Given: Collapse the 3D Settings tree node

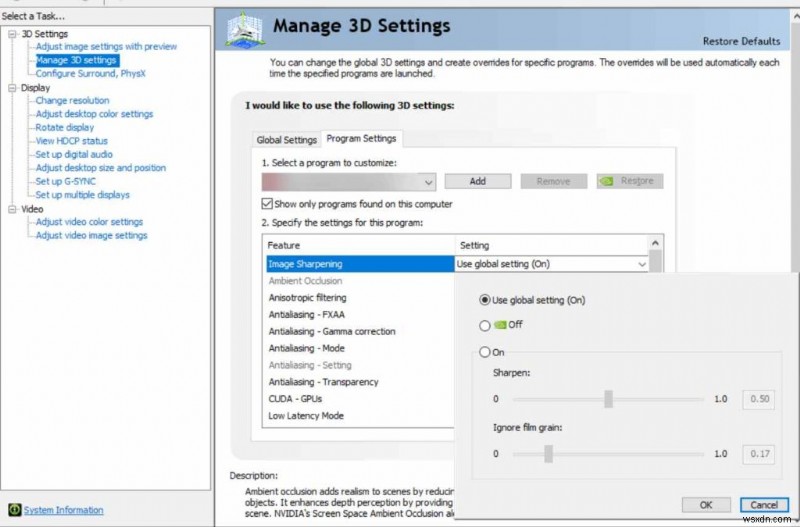Looking at the screenshot, I should 12,34.
